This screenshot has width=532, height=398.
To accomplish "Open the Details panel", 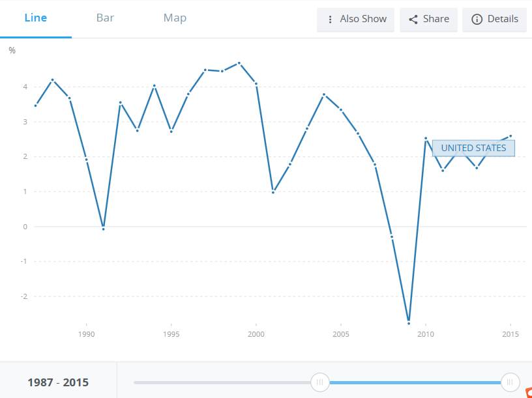I will pyautogui.click(x=494, y=19).
